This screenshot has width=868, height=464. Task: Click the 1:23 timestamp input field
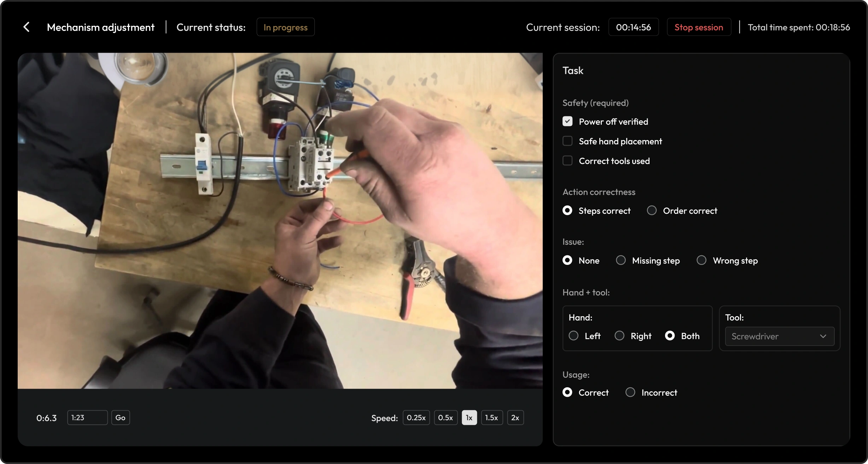(87, 417)
